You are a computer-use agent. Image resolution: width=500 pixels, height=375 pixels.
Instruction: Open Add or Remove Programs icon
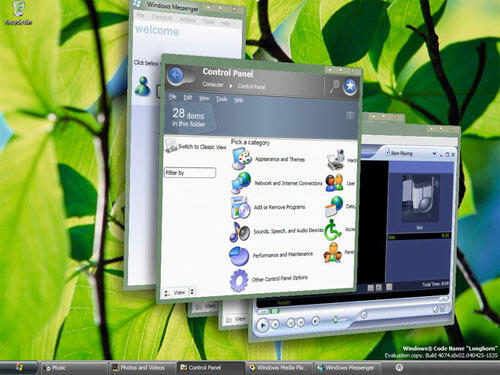coord(241,207)
